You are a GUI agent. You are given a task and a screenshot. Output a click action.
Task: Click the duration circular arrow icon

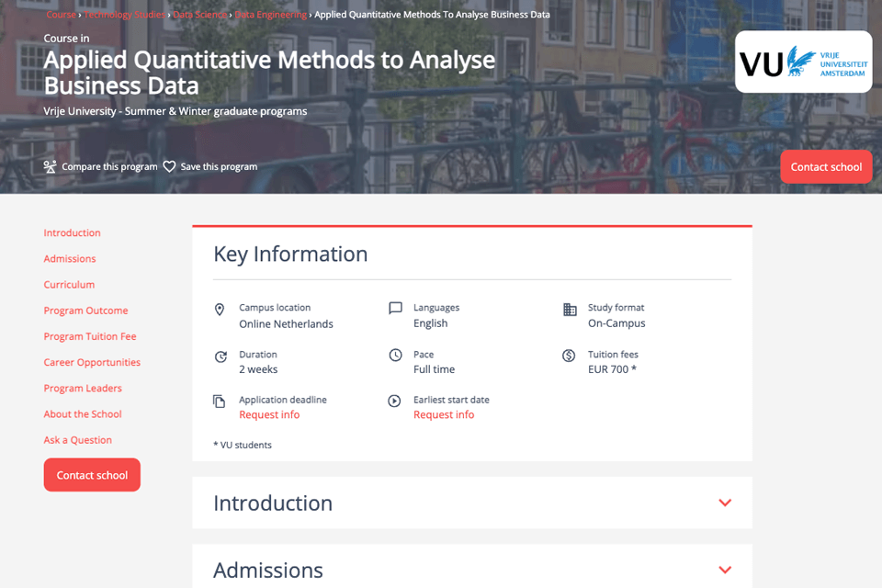tap(220, 356)
